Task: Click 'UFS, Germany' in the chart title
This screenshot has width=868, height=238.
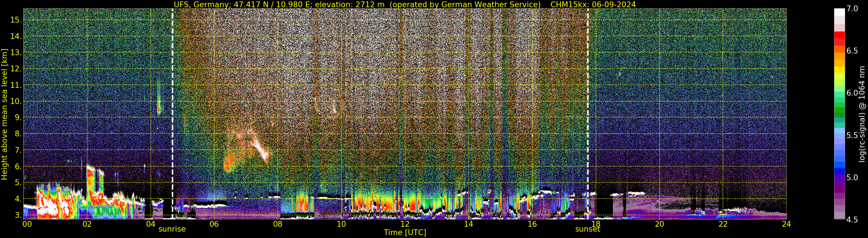Action: (x=202, y=4)
